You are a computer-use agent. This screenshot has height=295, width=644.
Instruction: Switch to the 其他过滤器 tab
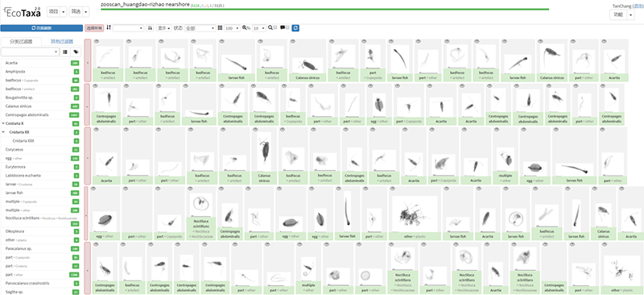pos(62,42)
